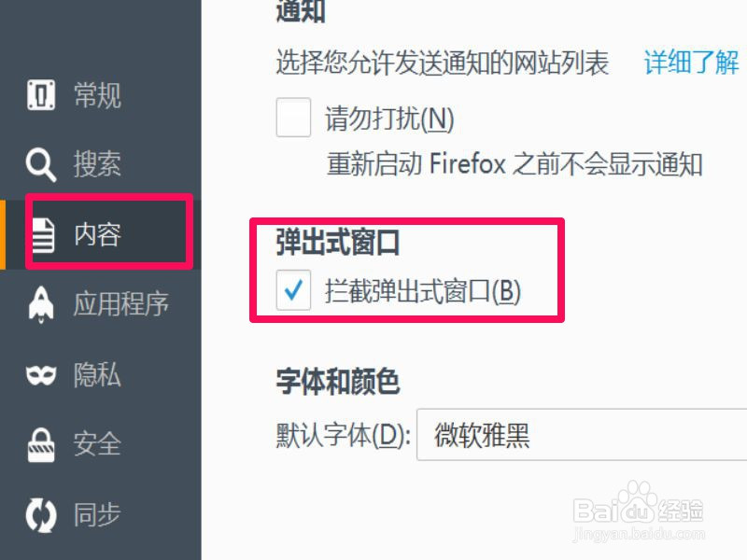
Task: Click the Sync circular arrows icon
Action: click(x=41, y=515)
